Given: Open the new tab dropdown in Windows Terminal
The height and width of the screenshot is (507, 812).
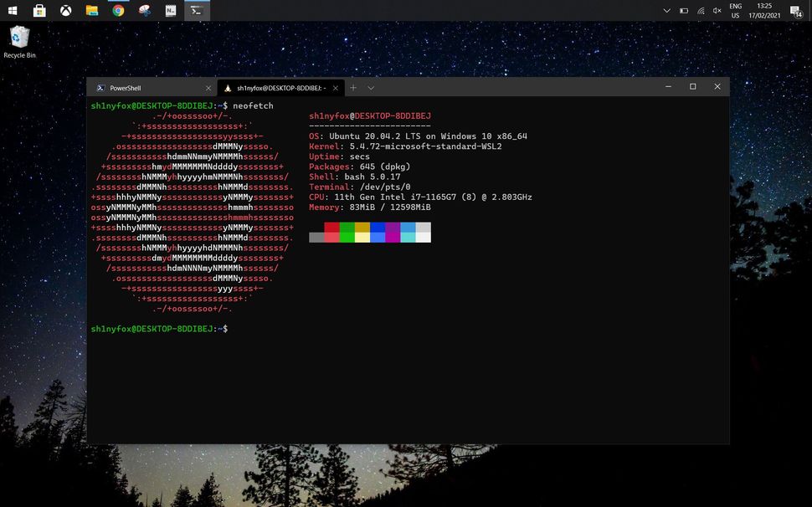Looking at the screenshot, I should [371, 87].
